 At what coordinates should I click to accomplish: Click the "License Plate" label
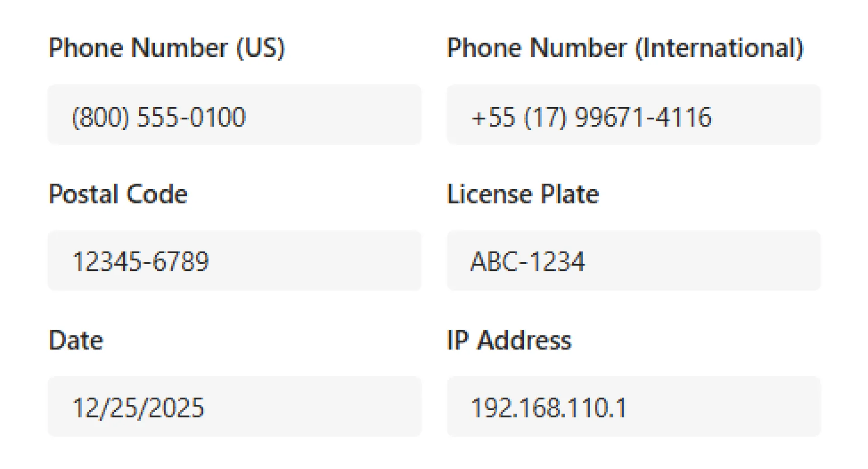tap(523, 194)
